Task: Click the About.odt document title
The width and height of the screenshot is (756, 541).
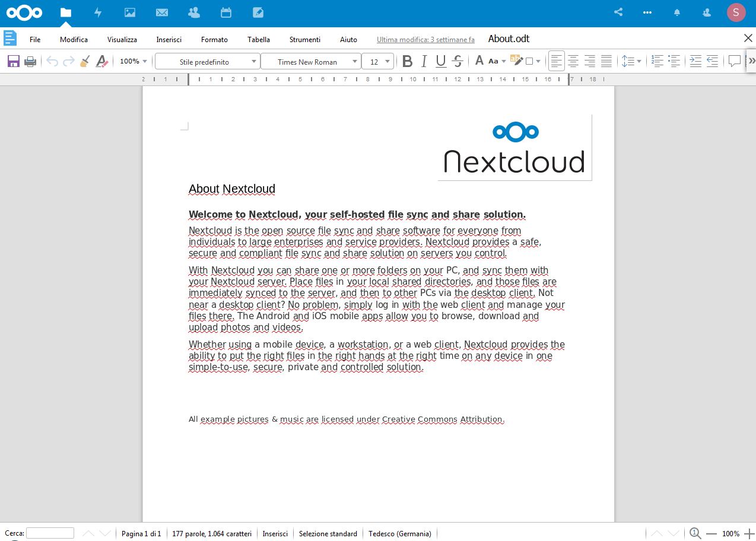Action: point(509,39)
